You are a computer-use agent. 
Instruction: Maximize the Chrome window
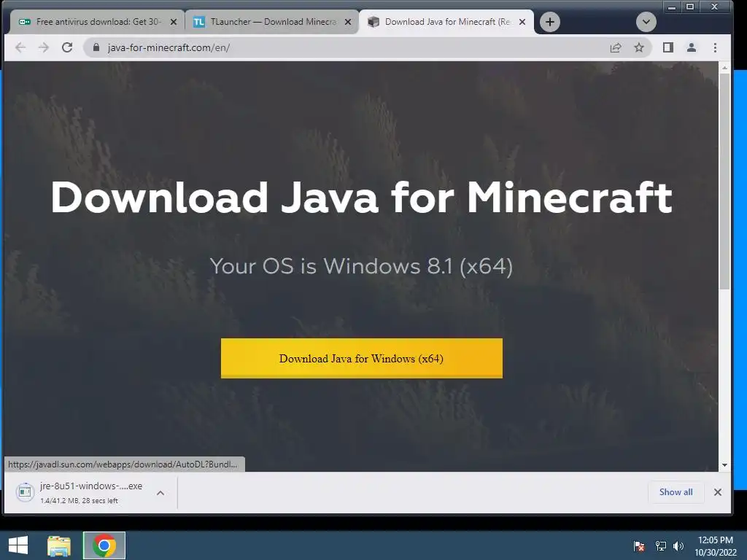pos(690,7)
